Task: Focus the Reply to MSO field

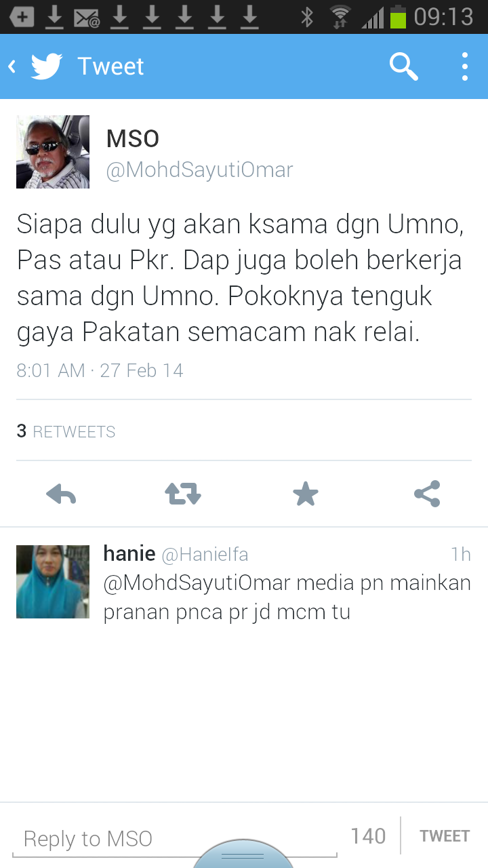Action: click(x=174, y=839)
